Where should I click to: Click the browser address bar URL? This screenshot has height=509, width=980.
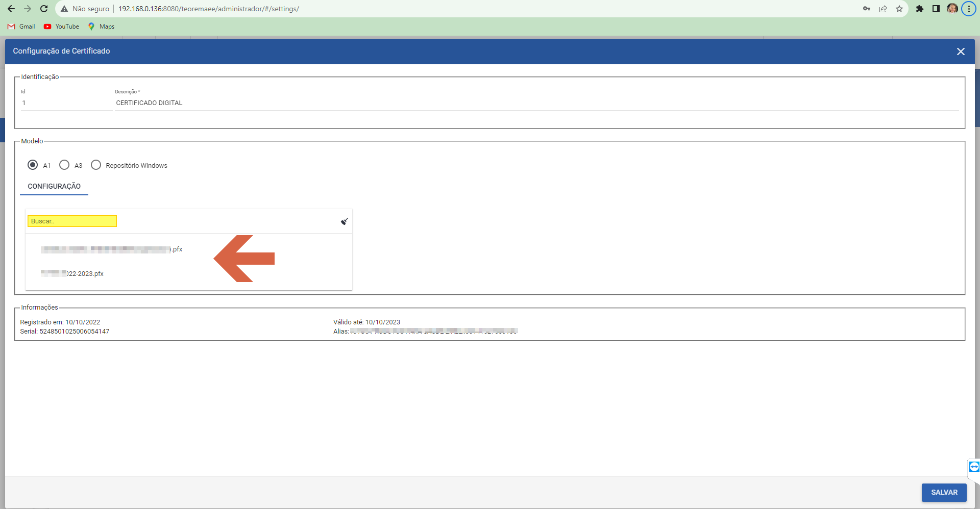pyautogui.click(x=209, y=9)
